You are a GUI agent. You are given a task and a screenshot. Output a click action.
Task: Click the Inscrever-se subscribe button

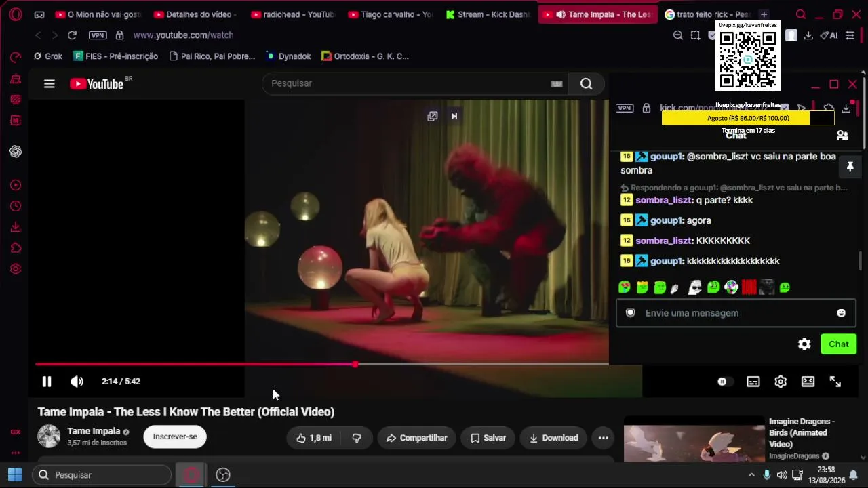175,436
